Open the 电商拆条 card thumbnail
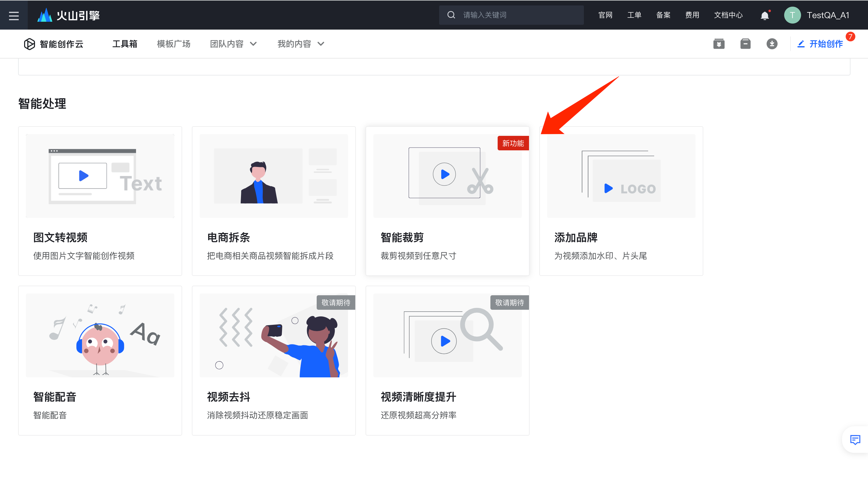This screenshot has height=477, width=868. pyautogui.click(x=274, y=176)
